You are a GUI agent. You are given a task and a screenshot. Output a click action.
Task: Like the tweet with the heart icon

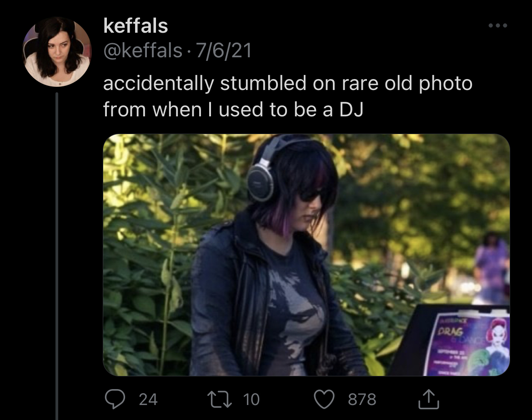(324, 399)
